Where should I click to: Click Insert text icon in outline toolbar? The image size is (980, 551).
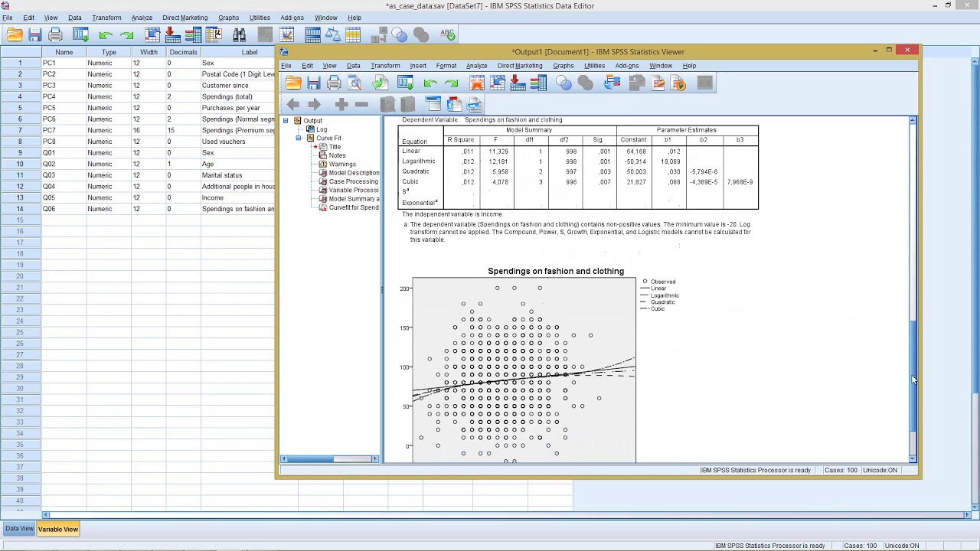click(474, 104)
